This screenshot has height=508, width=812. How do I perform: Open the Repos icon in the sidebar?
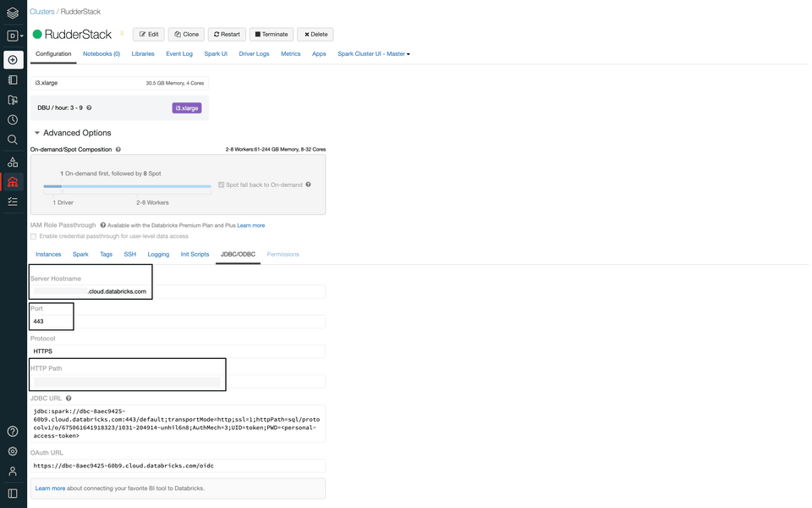13,100
